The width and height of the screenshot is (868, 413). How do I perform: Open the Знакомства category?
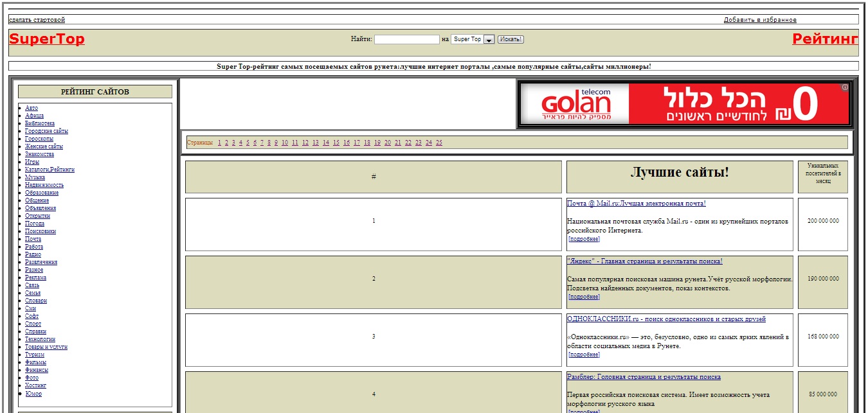pyautogui.click(x=40, y=154)
